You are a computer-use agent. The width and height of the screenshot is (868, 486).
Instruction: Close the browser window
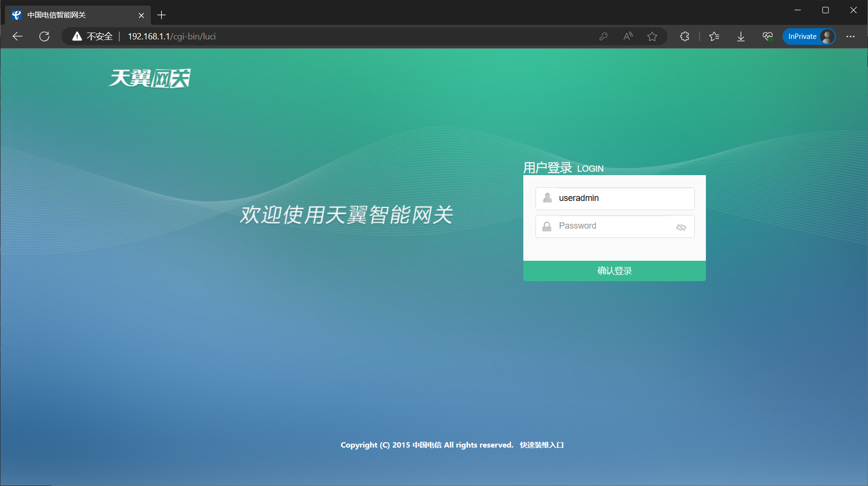(853, 10)
